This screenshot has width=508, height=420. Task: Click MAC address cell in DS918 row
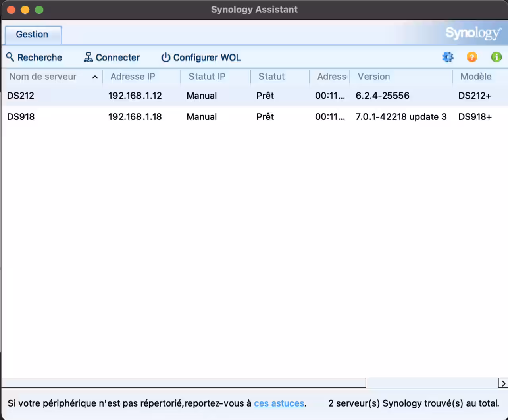pyautogui.click(x=330, y=117)
